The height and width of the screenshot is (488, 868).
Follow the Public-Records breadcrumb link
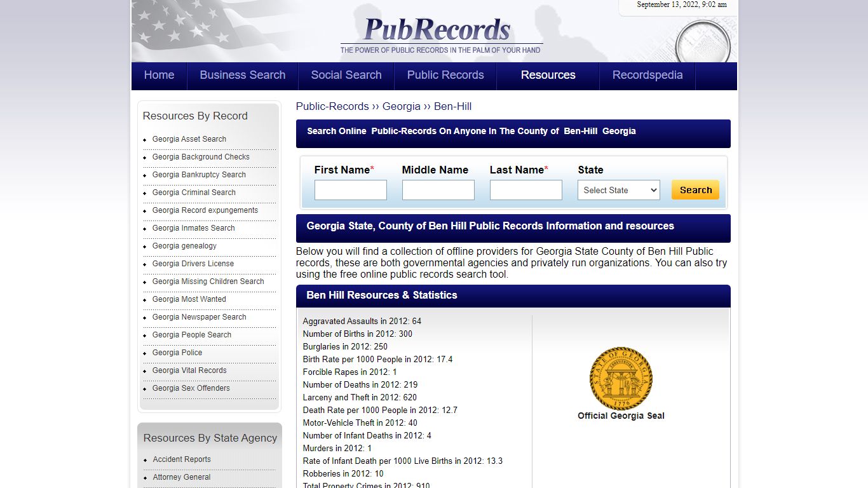click(332, 106)
